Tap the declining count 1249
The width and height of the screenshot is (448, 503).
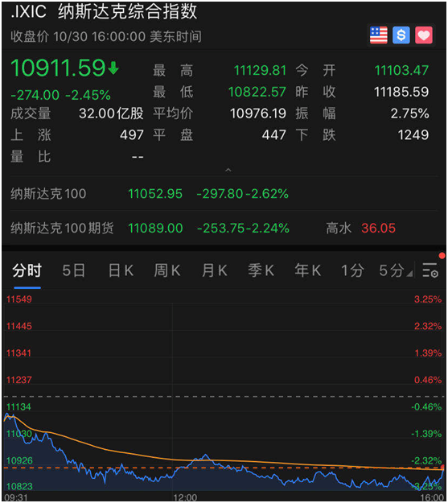(413, 135)
